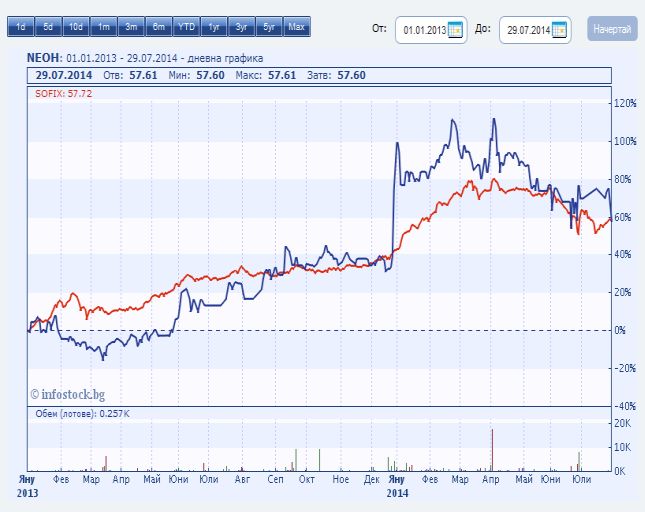Click the Сеп month axis label
Viewport: 645px width, 512px height.
pos(275,480)
